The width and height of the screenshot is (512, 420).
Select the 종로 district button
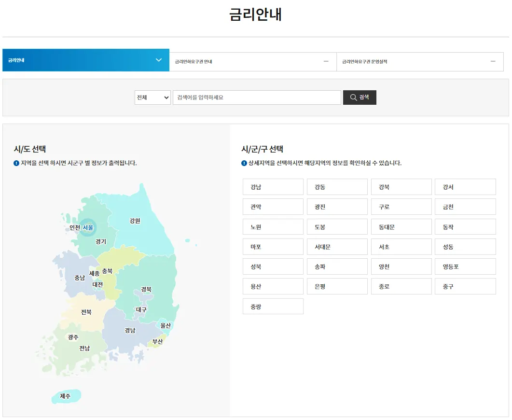401,286
